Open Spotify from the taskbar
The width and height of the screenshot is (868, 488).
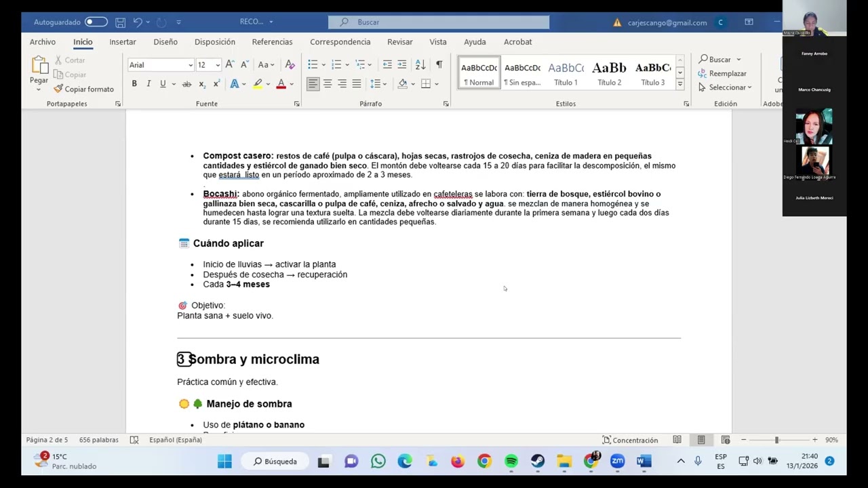(x=511, y=462)
